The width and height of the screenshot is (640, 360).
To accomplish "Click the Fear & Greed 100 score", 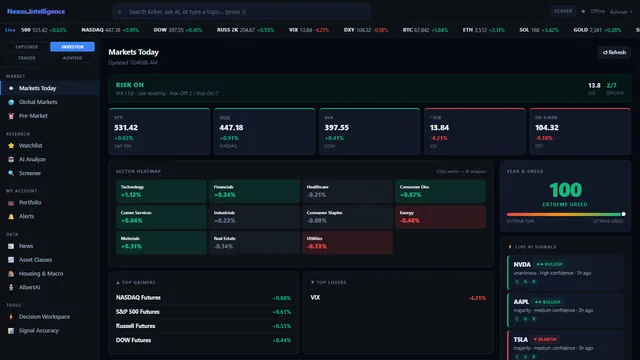I will coord(565,190).
